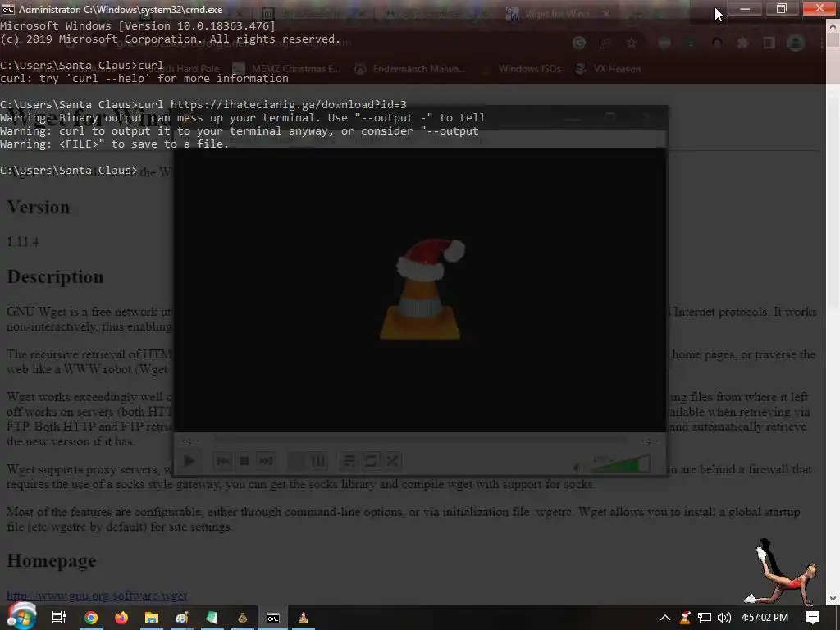
Task: Click the VLC cone icon in the system tray
Action: [685, 618]
